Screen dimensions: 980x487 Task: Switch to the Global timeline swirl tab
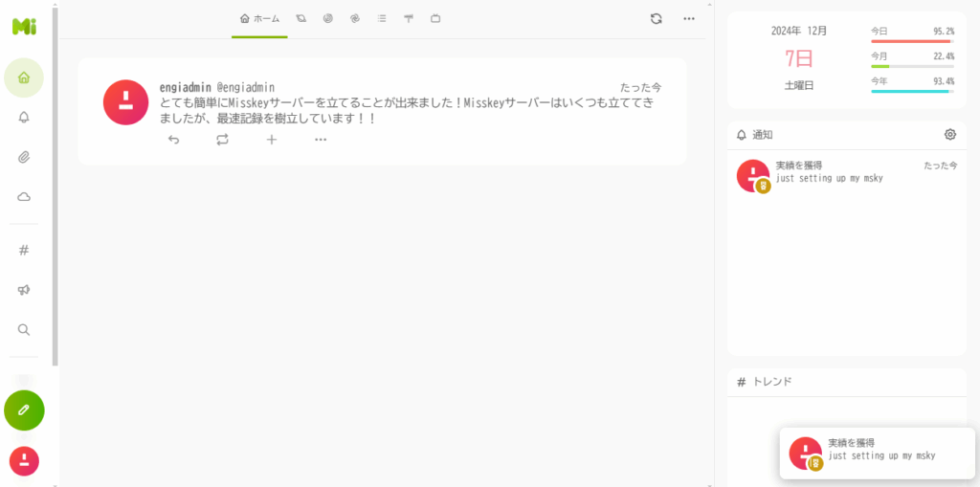coord(354,19)
